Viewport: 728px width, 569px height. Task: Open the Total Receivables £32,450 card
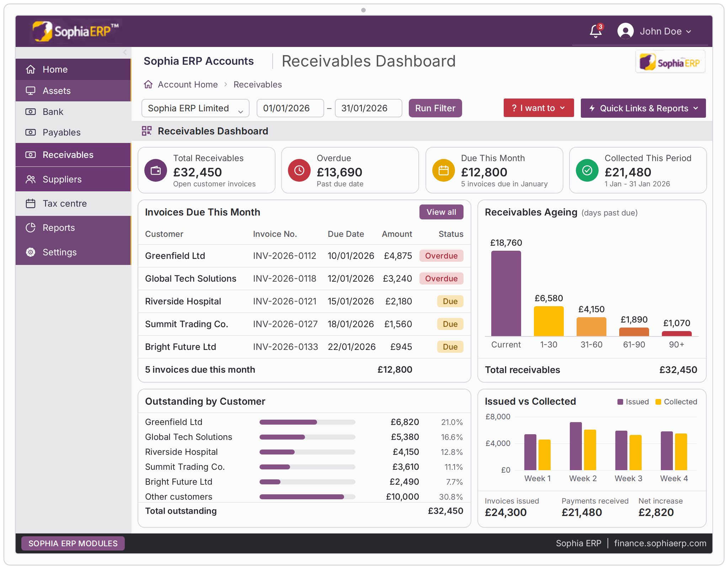(207, 170)
